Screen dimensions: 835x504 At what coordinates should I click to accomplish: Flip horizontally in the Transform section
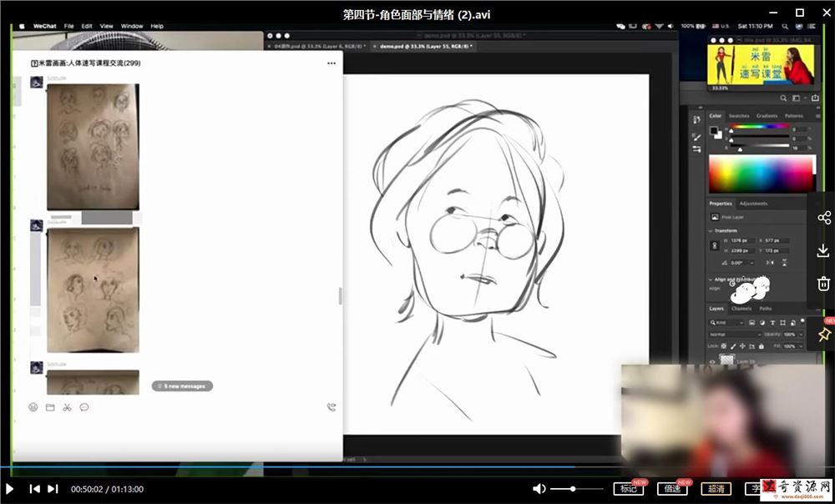point(770,262)
